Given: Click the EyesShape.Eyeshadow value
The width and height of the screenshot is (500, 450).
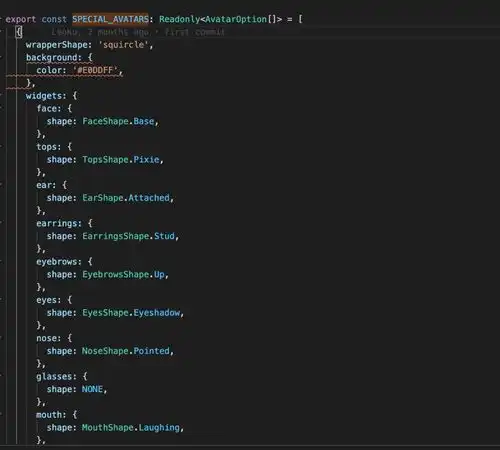Looking at the screenshot, I should [131, 313].
